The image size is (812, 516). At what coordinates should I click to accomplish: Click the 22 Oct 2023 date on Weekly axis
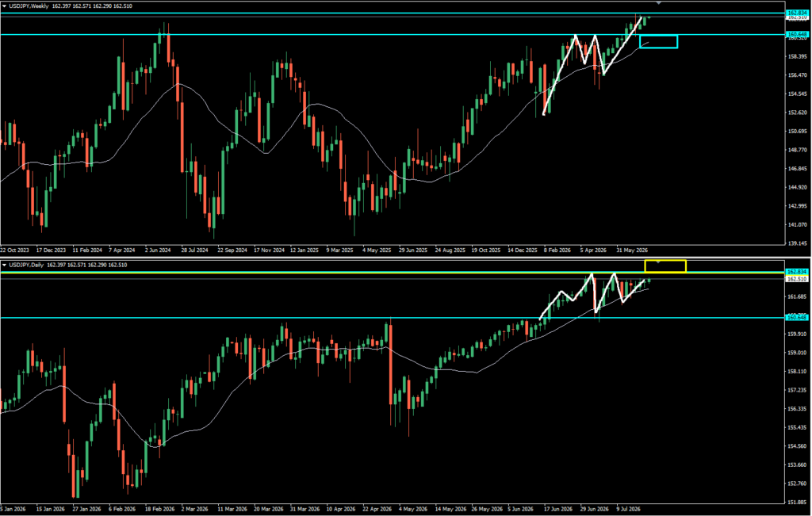pyautogui.click(x=15, y=250)
